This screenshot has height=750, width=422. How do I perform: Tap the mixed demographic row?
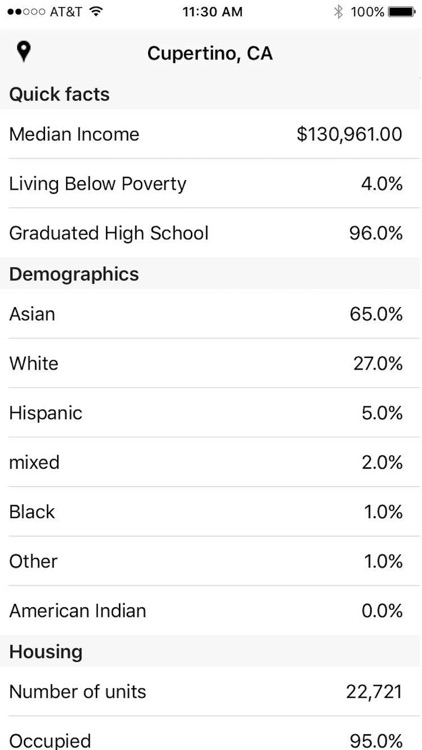coord(211,462)
